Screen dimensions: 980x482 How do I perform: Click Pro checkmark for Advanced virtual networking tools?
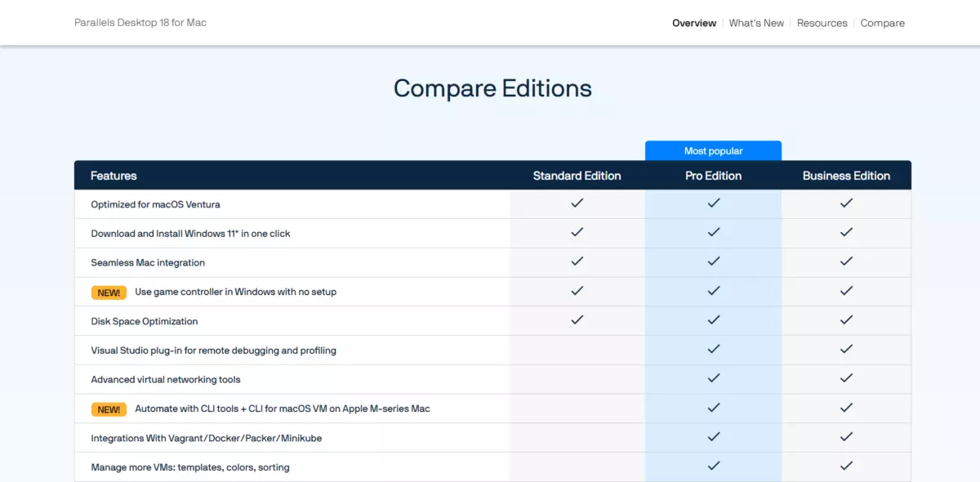point(713,378)
